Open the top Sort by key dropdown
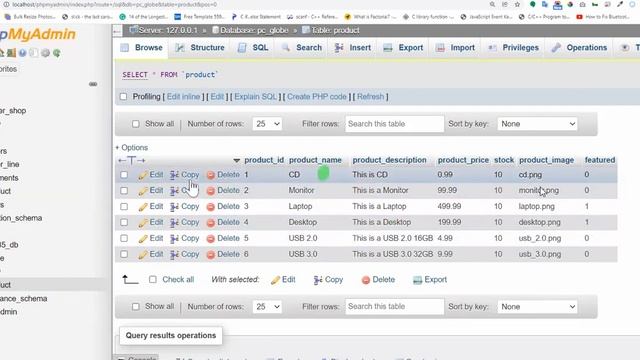This screenshot has width=640, height=360. coord(537,124)
